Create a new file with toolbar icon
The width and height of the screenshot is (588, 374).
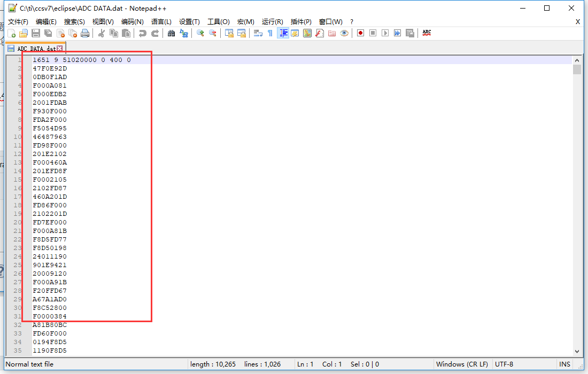pos(12,33)
